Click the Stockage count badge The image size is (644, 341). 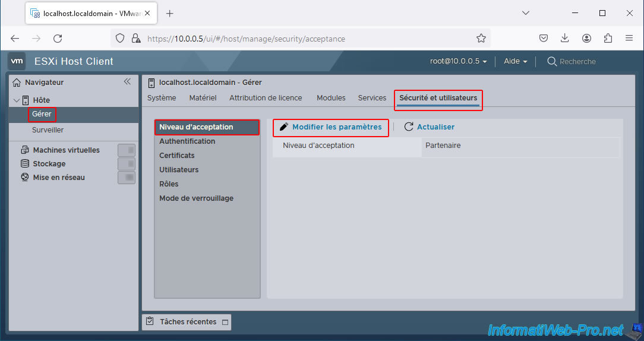tap(126, 164)
